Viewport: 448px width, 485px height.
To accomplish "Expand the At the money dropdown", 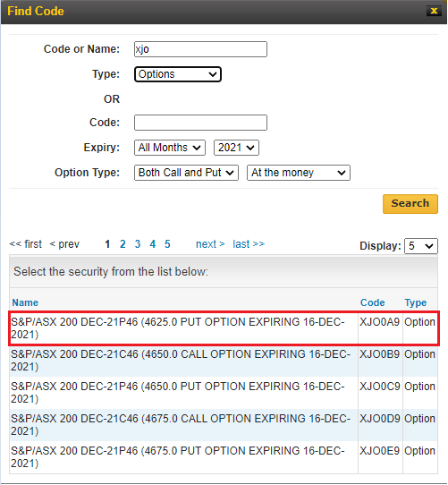I will 299,173.
